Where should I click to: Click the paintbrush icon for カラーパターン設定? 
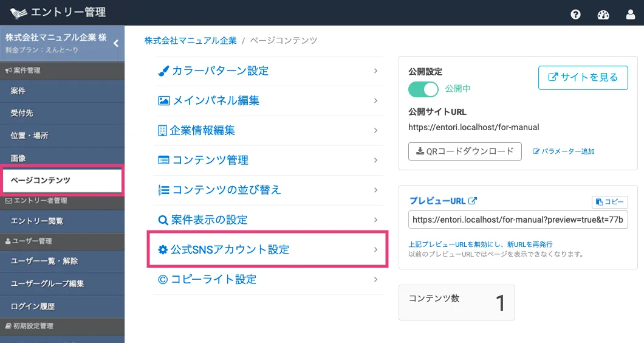tap(163, 71)
